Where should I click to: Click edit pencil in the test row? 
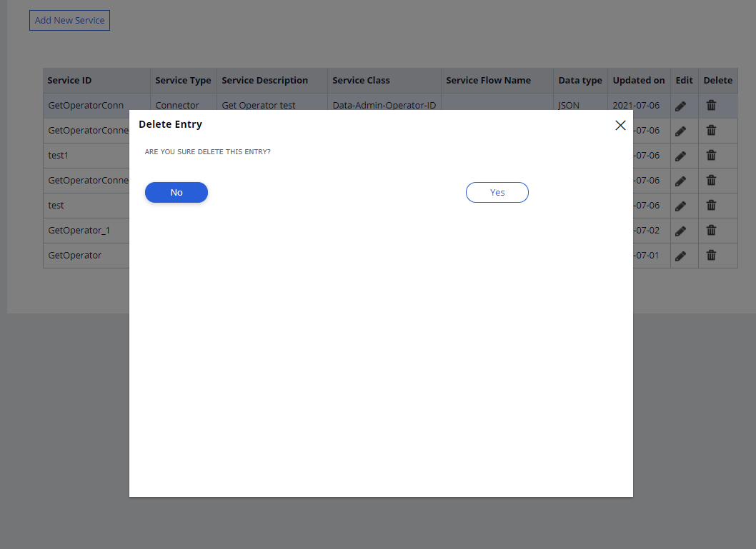(x=680, y=206)
